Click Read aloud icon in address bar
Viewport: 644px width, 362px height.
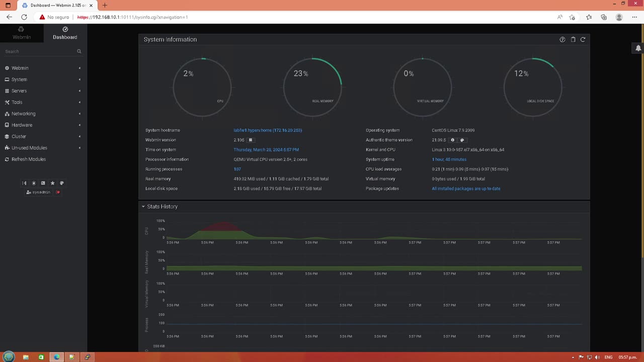(x=560, y=17)
